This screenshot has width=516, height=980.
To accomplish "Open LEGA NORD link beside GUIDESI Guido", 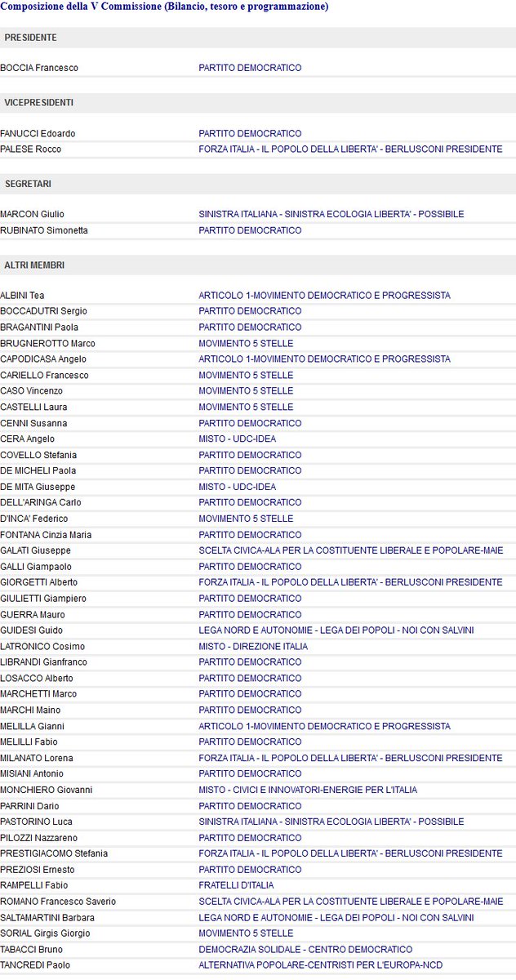I will (336, 630).
